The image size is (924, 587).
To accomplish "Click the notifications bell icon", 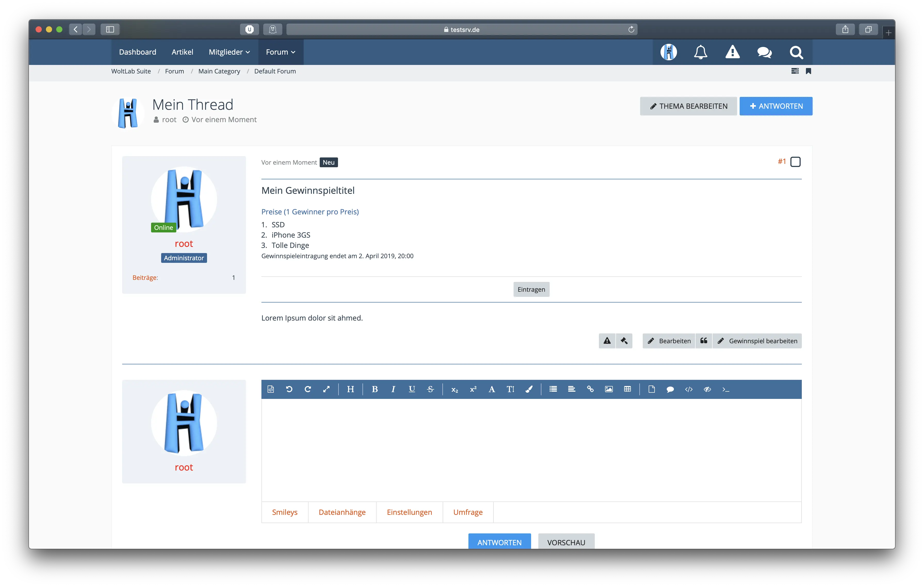I will [x=700, y=52].
